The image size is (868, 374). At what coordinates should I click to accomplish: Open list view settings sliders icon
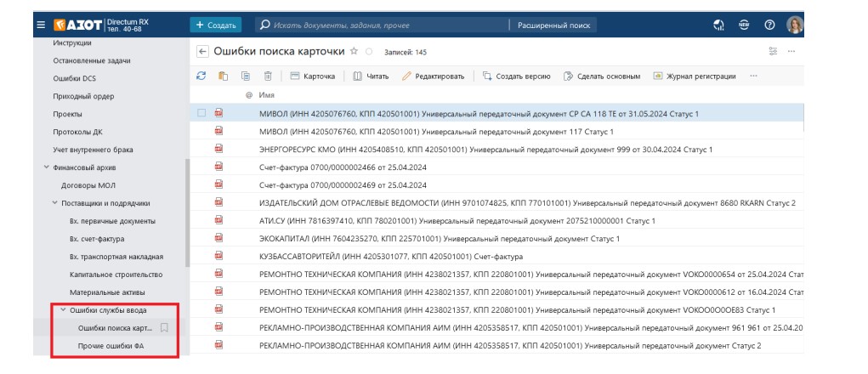(x=773, y=51)
